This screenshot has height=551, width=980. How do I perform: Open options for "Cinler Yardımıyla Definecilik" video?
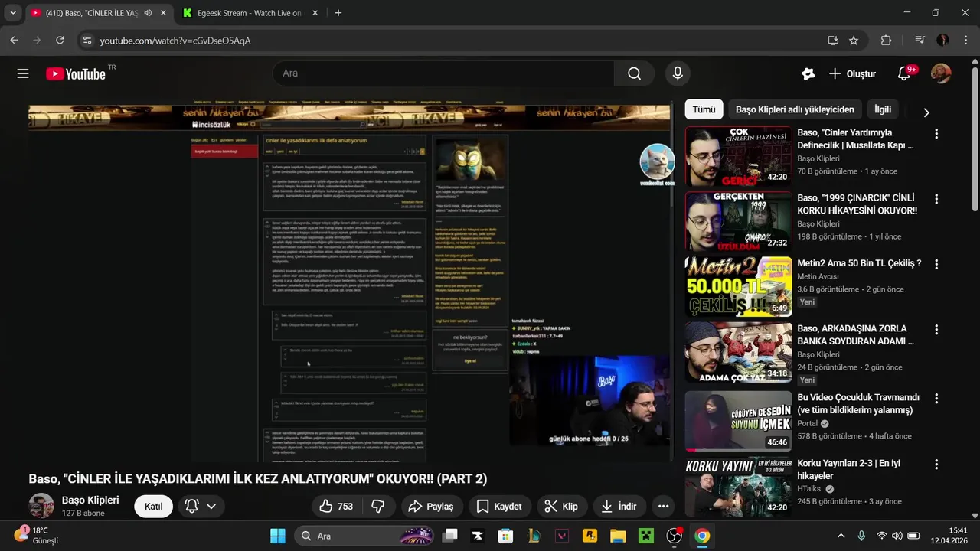[936, 133]
